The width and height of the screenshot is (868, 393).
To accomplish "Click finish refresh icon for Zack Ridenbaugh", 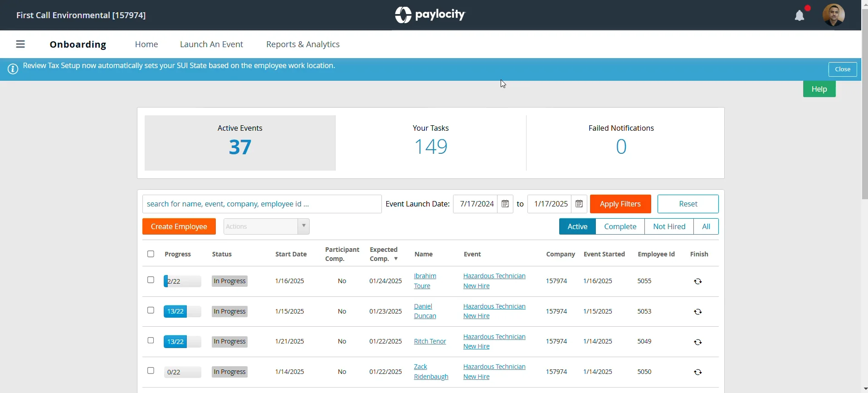I will pos(698,372).
